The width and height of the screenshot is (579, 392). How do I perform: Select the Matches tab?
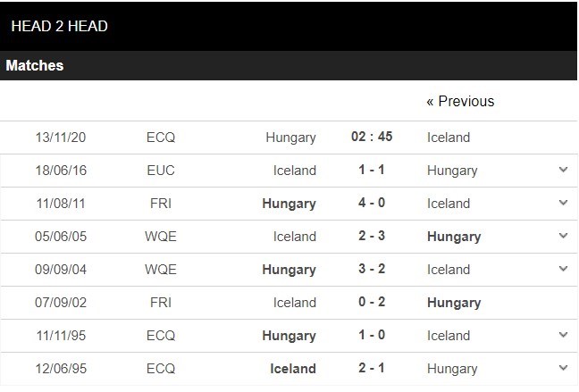click(36, 65)
